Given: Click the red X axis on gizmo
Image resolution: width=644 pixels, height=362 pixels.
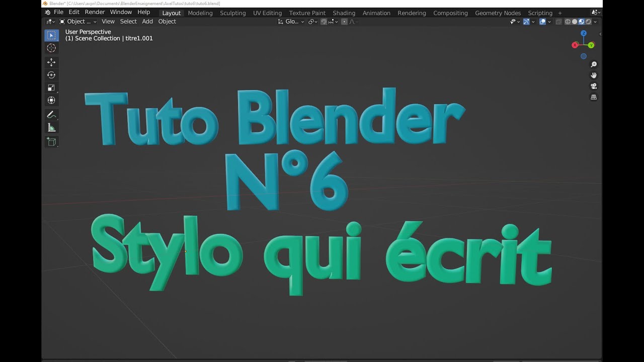Looking at the screenshot, I should tap(575, 45).
